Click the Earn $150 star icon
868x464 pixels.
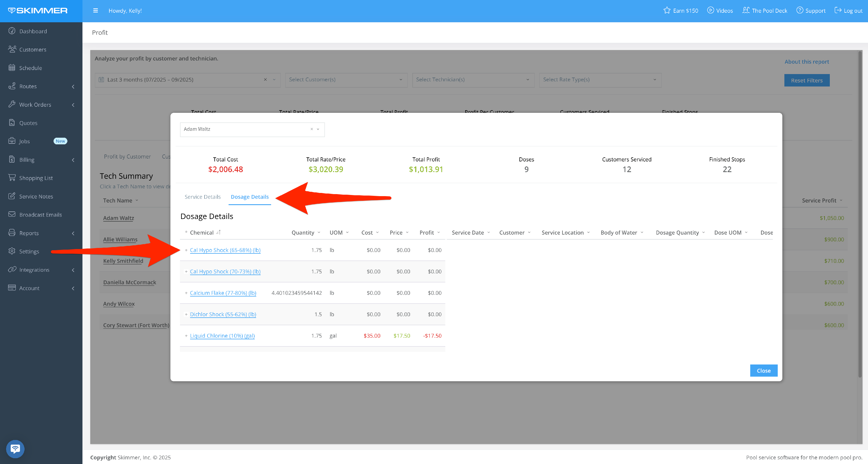(x=667, y=10)
